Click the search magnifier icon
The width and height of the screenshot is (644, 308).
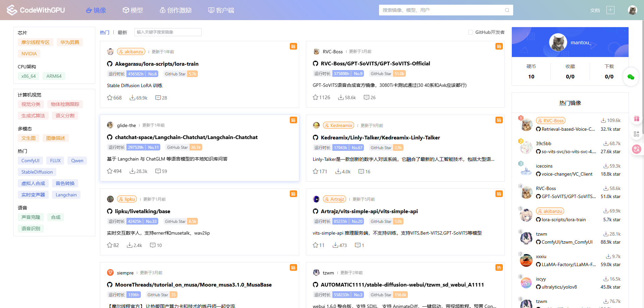[x=507, y=10]
